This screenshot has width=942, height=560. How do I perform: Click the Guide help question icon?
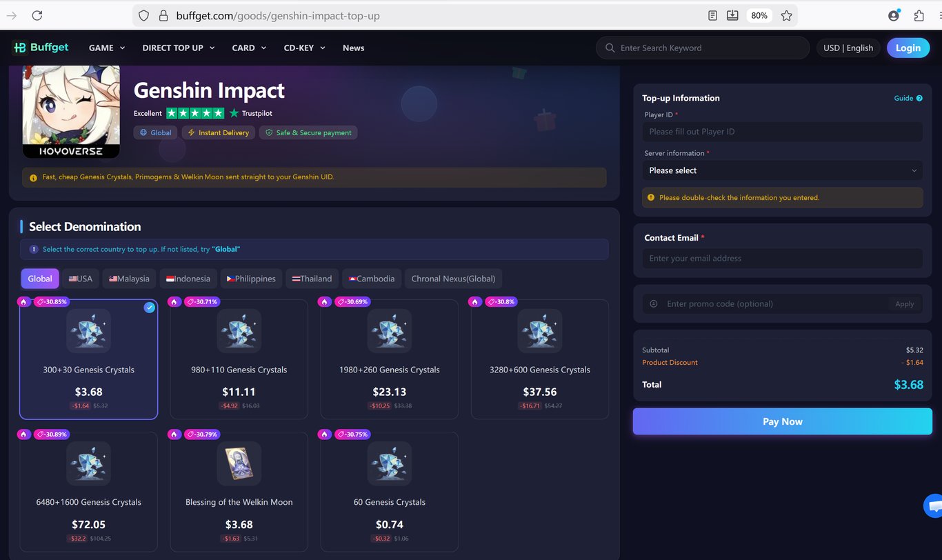[x=919, y=98]
